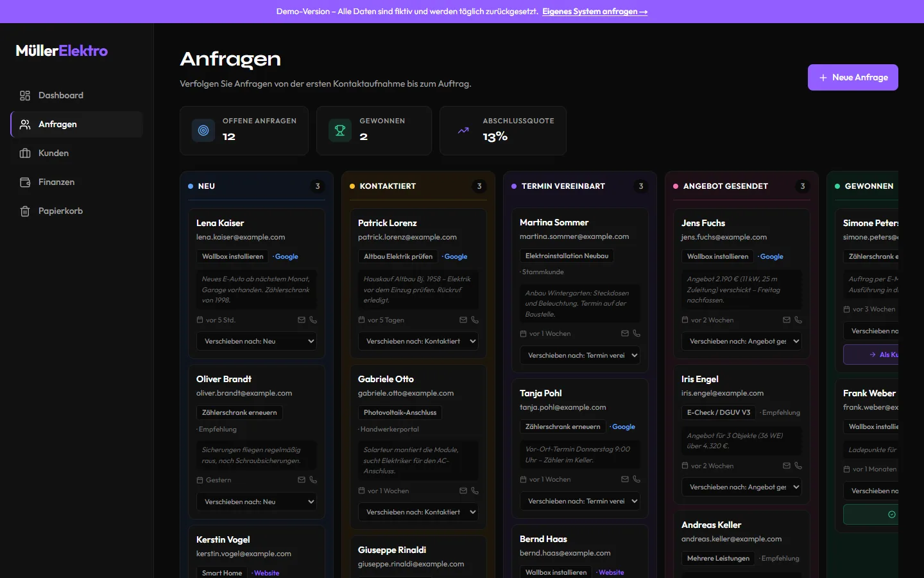Click phone icon on Jens Fuchs card
This screenshot has width=924, height=578.
click(798, 320)
